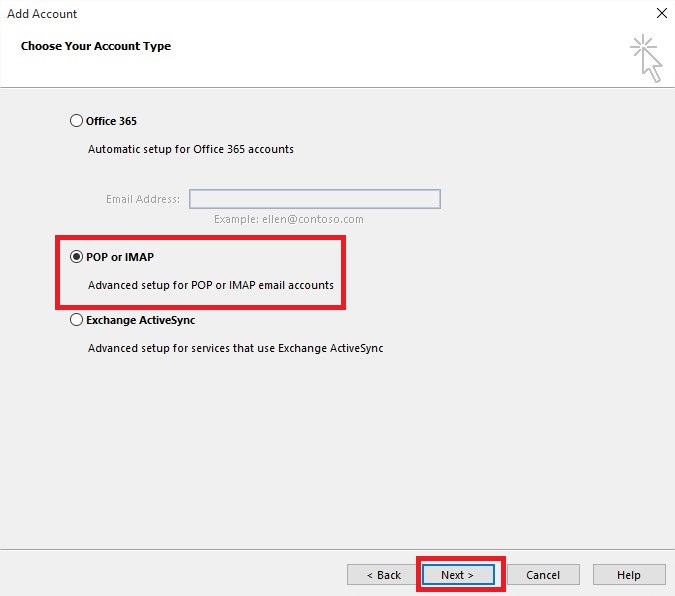Screen dimensions: 675x596
Task: Select the Office 365 radio button
Action: (77, 121)
